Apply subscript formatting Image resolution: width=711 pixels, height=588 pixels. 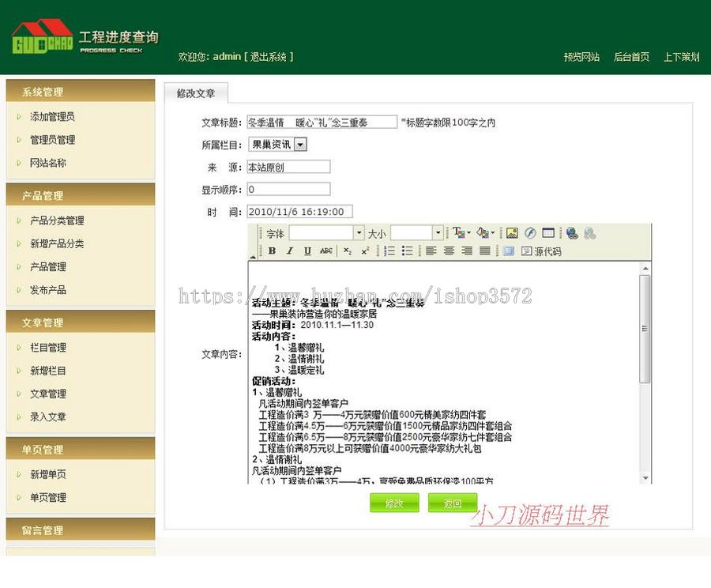(x=348, y=251)
